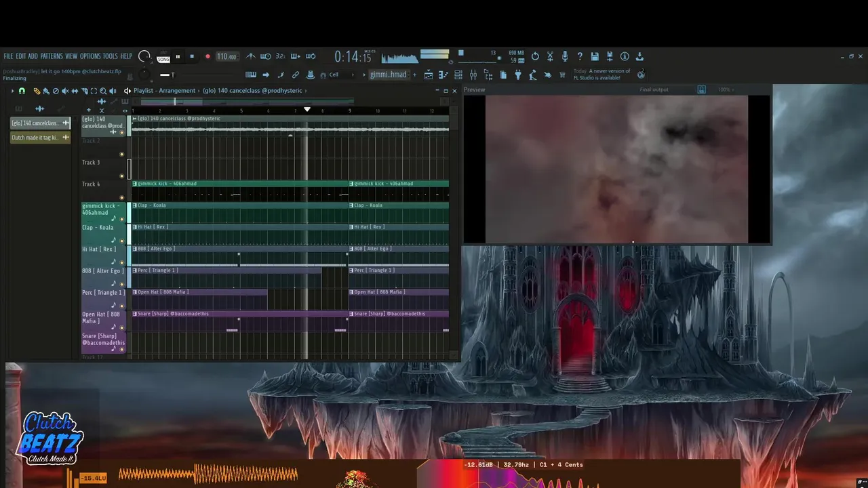868x488 pixels.
Task: Click the export download icon
Action: coord(639,56)
